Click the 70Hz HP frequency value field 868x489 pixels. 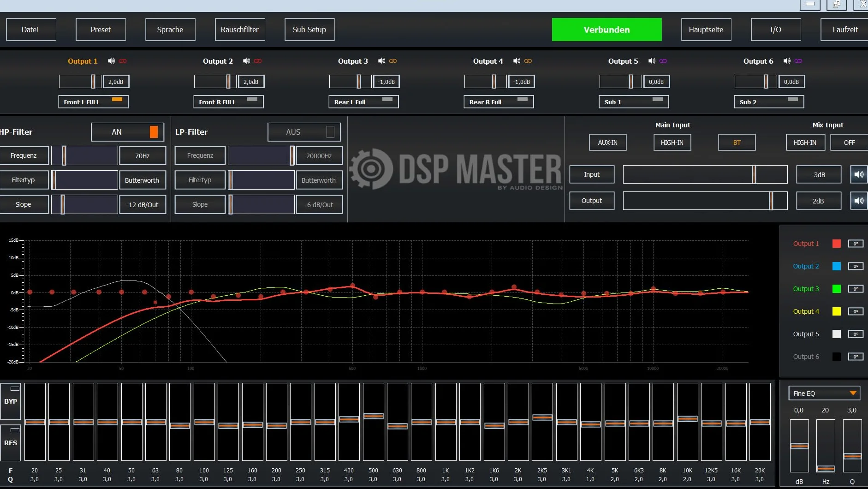point(143,155)
